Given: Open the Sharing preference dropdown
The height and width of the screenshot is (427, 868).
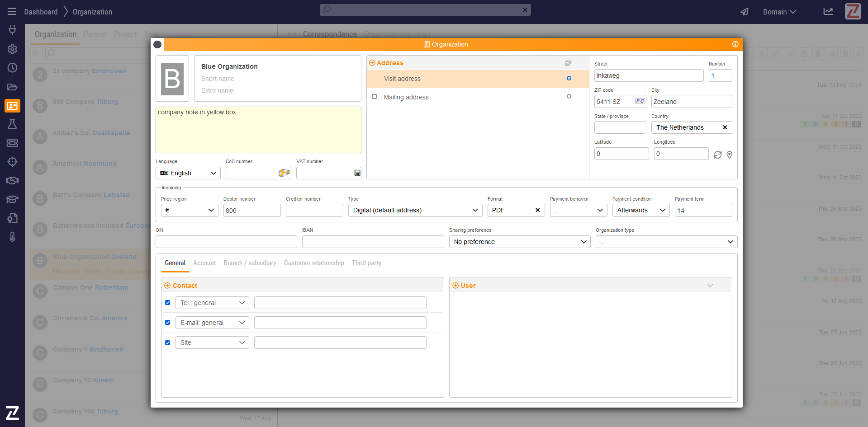Looking at the screenshot, I should (519, 242).
